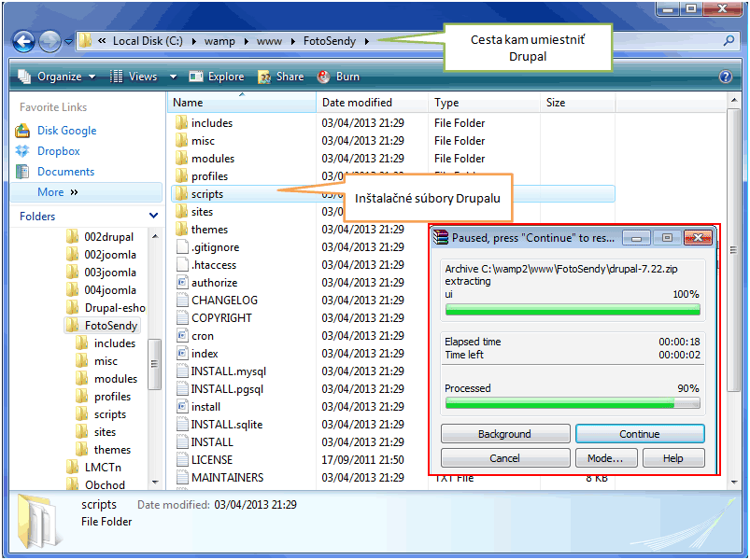Select the authorize file icon
The height and width of the screenshot is (560, 750).
point(182,283)
